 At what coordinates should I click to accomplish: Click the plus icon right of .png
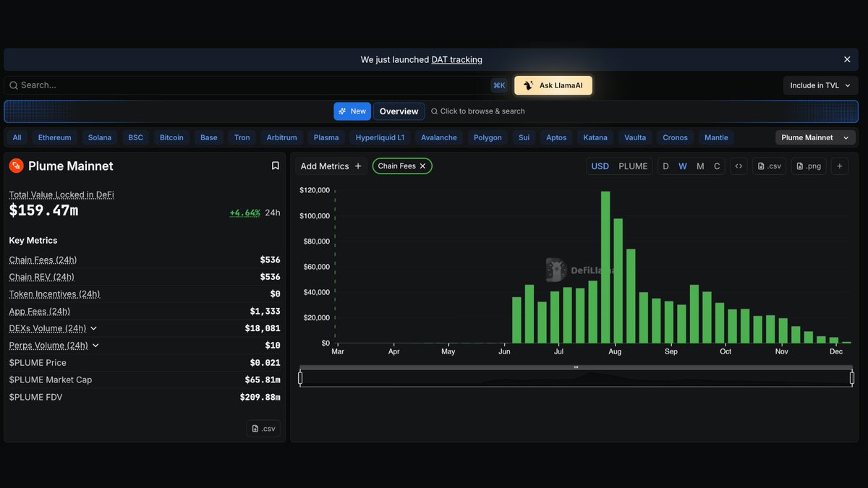pyautogui.click(x=839, y=166)
